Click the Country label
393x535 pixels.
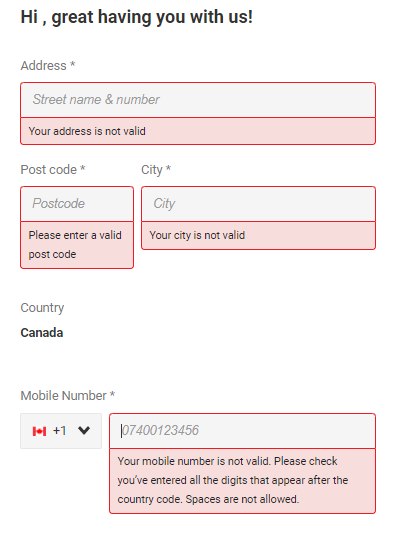[42, 308]
